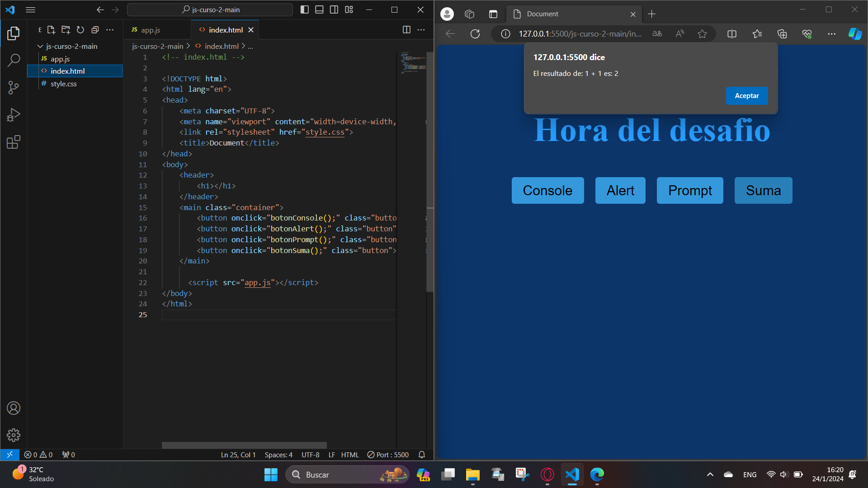Screen dimensions: 868x488
Task: Change indentation via Spaces: 4
Action: tap(278, 455)
